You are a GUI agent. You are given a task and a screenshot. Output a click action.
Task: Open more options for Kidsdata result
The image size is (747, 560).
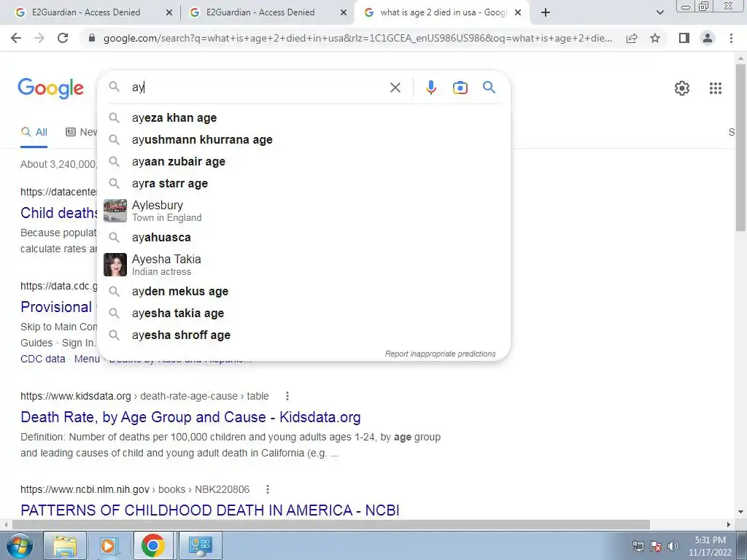point(287,396)
